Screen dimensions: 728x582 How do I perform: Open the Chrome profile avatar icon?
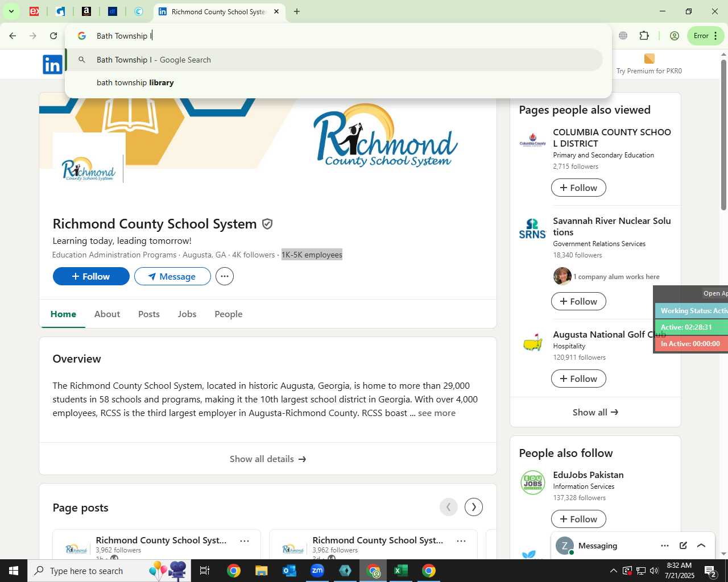click(x=675, y=36)
